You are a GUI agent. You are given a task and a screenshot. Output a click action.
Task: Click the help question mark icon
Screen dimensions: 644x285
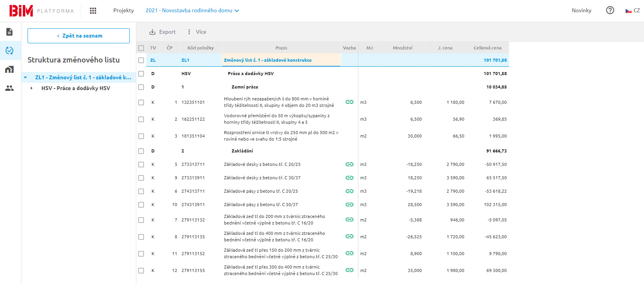[610, 10]
